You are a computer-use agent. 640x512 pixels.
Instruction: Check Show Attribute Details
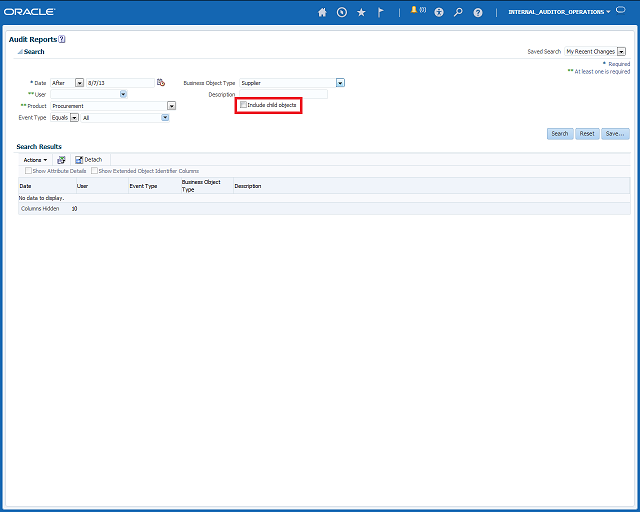click(x=28, y=171)
